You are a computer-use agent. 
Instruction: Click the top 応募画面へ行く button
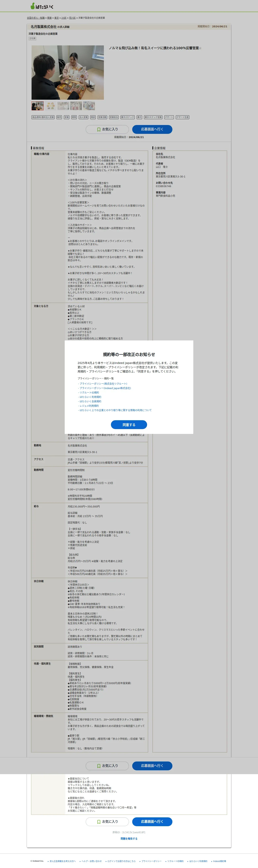click(x=152, y=129)
